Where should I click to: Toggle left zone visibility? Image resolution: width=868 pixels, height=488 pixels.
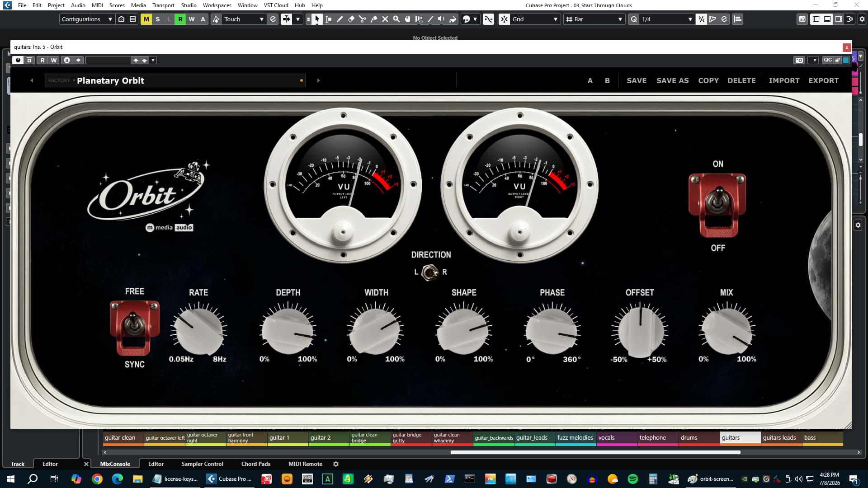click(x=816, y=19)
